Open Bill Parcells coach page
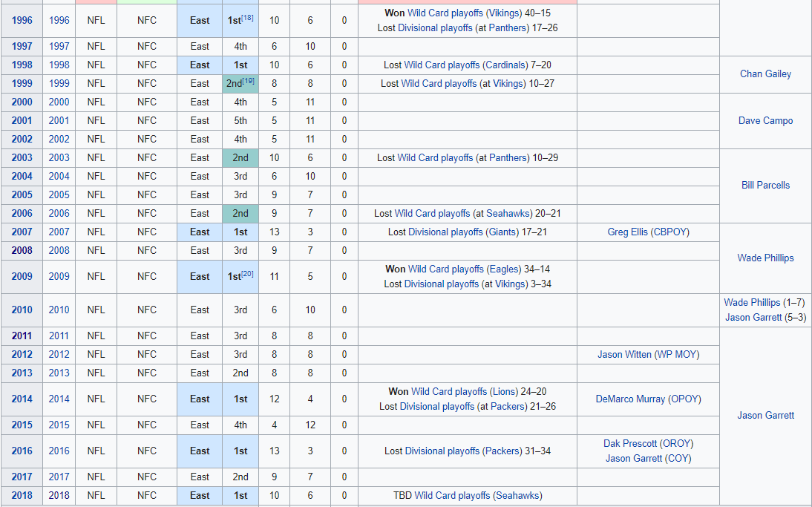This screenshot has height=507, width=812. [x=765, y=186]
